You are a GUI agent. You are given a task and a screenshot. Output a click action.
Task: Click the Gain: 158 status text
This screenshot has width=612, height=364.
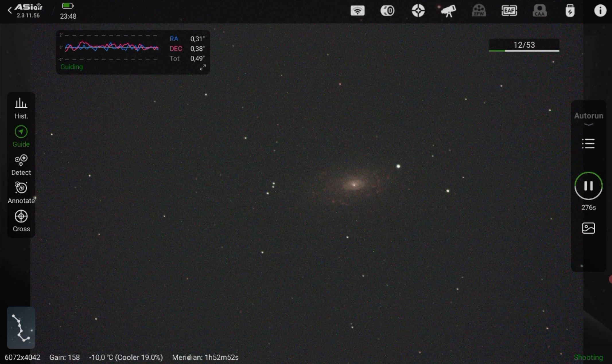point(65,357)
